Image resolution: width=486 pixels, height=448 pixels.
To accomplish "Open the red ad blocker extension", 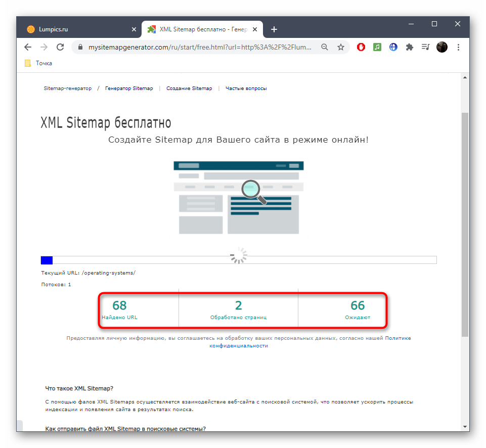I will click(361, 47).
